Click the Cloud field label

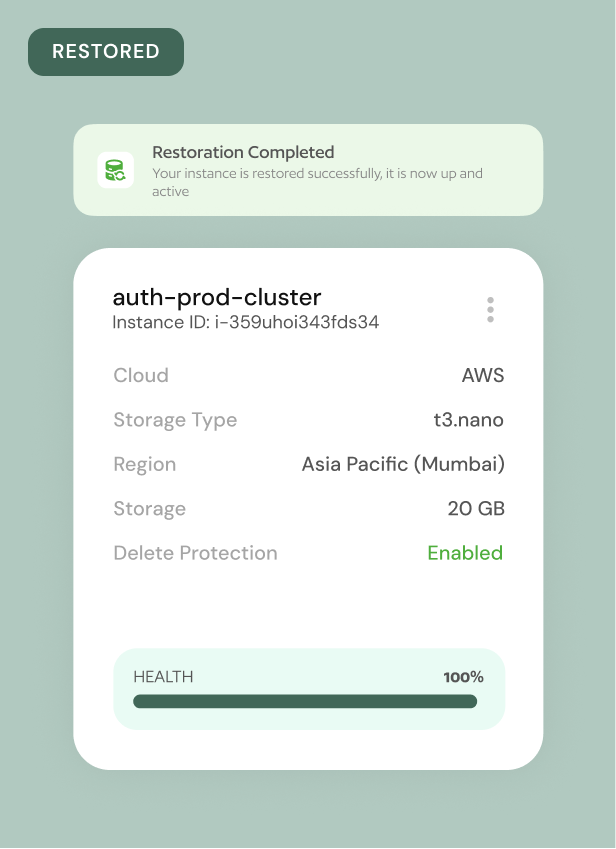point(141,376)
